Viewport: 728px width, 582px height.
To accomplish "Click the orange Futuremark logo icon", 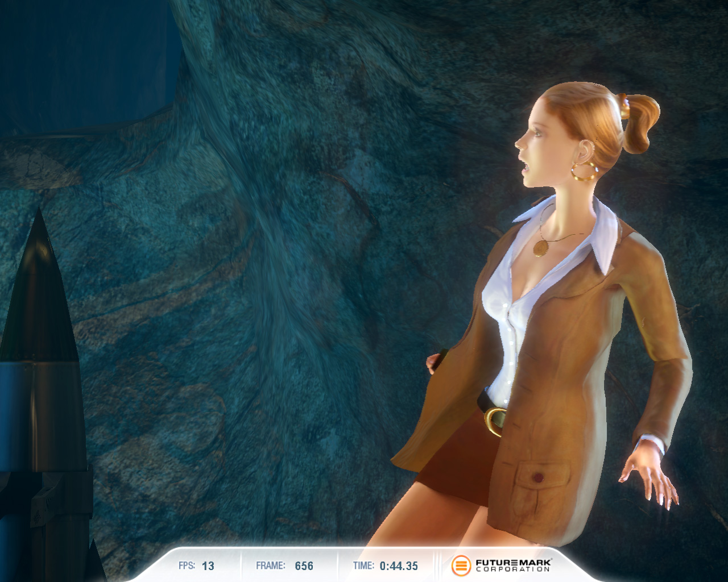I will pos(461,566).
